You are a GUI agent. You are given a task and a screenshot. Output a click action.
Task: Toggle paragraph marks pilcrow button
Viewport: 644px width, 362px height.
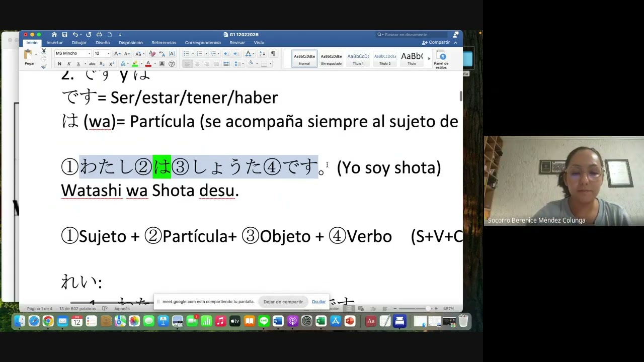(273, 53)
